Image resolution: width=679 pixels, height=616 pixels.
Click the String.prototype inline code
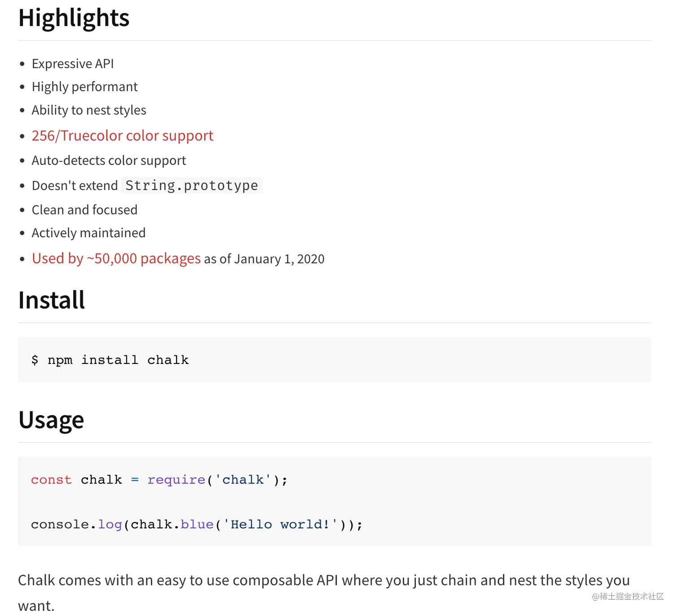pos(192,186)
